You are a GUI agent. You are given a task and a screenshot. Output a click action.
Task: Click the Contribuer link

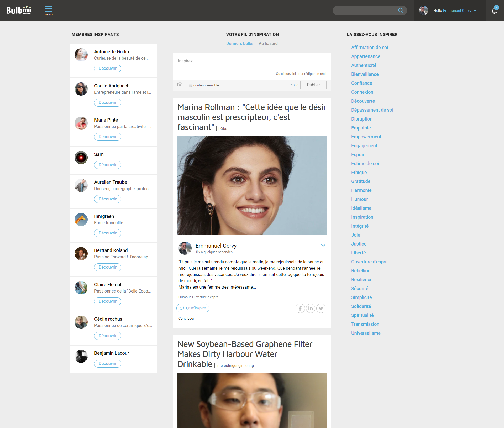point(186,319)
